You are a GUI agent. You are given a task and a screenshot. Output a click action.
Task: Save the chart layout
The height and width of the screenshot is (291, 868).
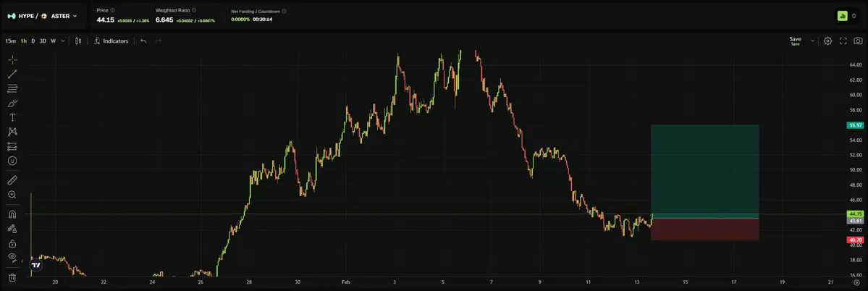click(x=796, y=41)
